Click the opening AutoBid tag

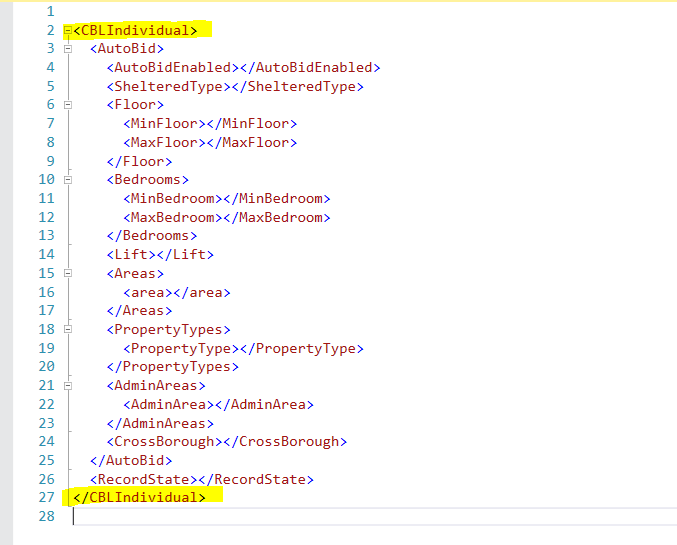point(127,48)
